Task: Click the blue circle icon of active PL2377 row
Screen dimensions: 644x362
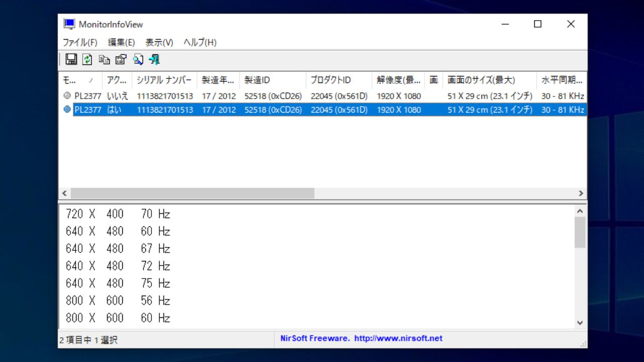Action: tap(67, 109)
